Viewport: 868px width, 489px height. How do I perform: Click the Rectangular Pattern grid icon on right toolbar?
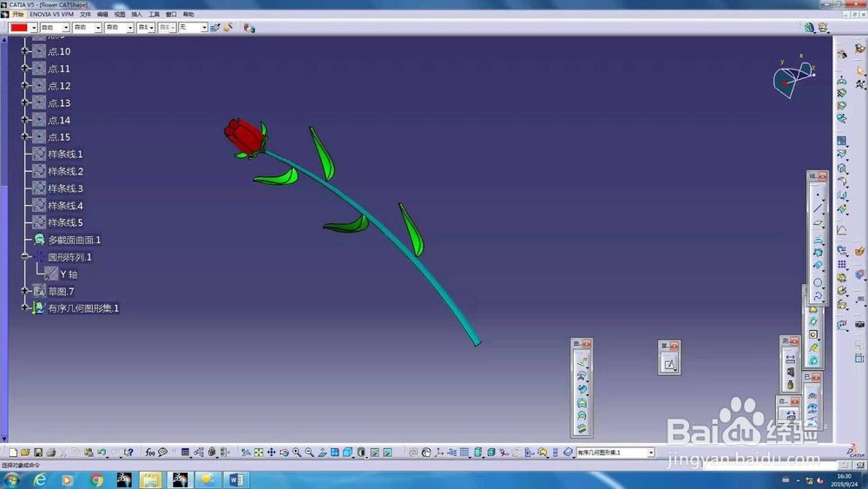(x=842, y=264)
